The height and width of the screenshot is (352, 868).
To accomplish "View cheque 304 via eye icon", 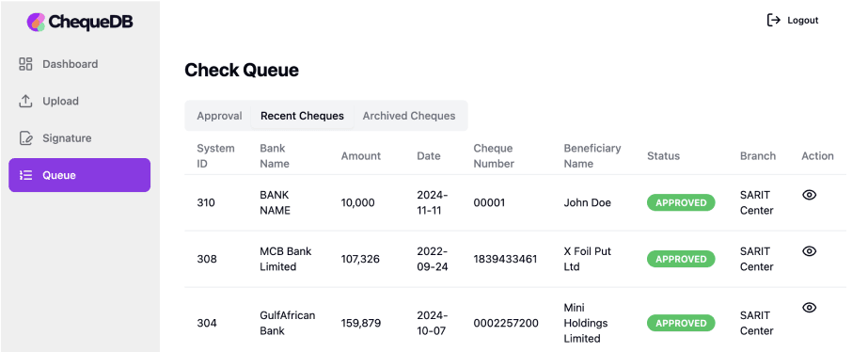I will point(810,308).
